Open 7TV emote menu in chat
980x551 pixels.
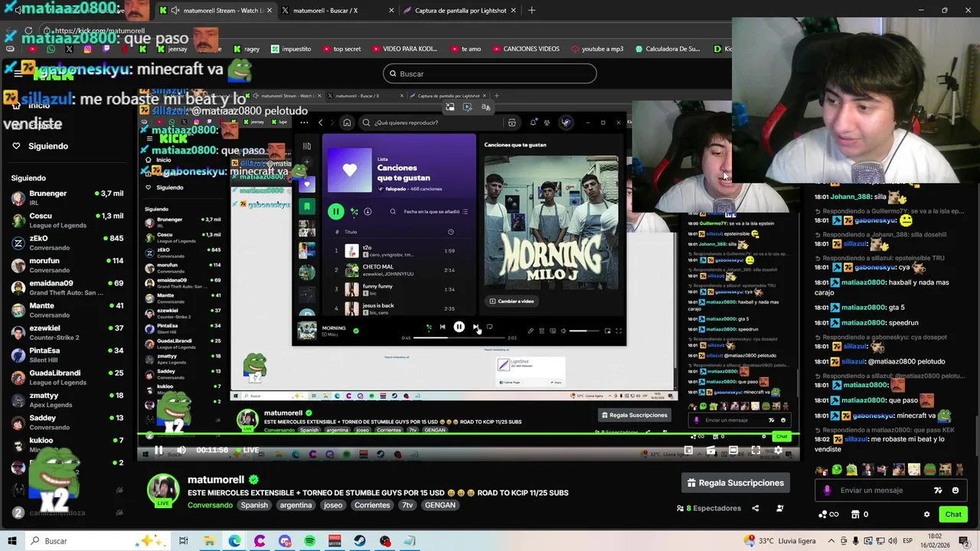pos(938,491)
